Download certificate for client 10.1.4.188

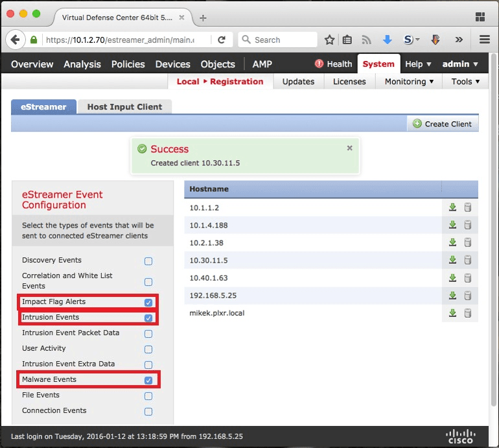click(452, 225)
